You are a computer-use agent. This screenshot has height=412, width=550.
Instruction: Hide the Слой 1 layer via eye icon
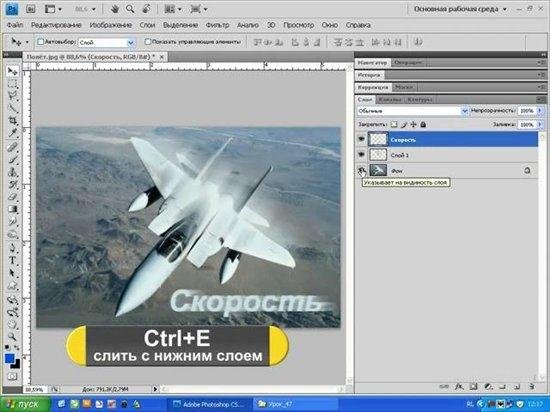[x=361, y=155]
